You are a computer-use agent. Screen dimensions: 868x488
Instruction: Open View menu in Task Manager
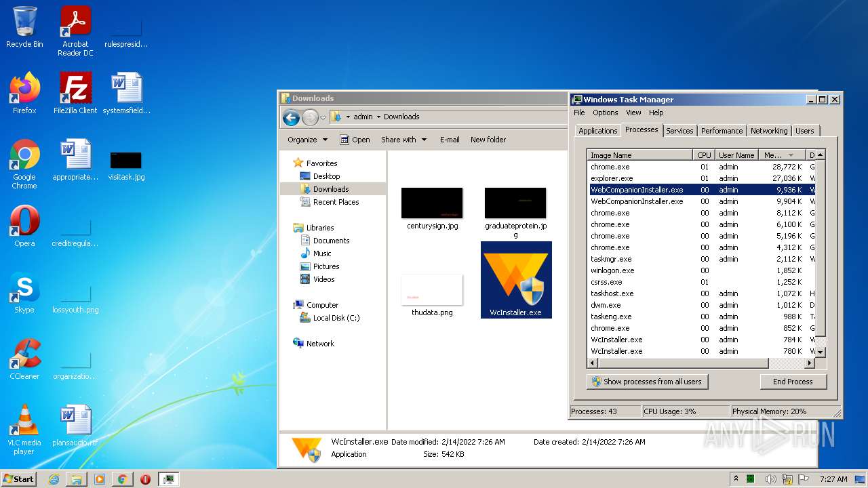(x=633, y=113)
